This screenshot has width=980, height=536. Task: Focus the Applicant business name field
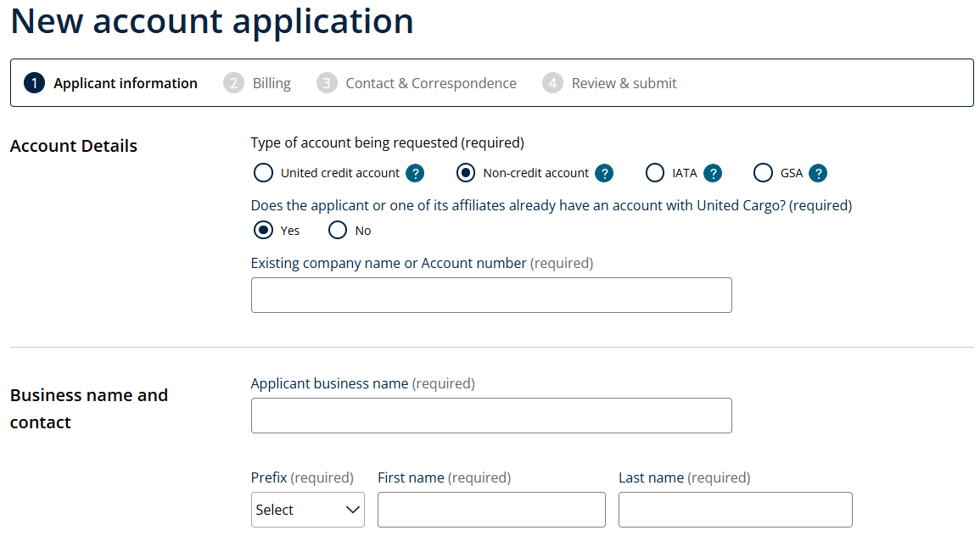491,416
